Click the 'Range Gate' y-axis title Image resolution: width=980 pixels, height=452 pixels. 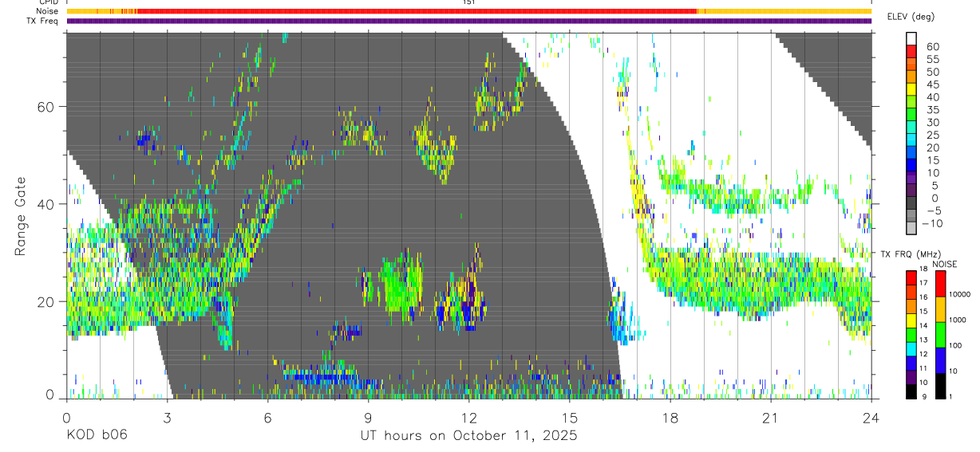coord(20,215)
